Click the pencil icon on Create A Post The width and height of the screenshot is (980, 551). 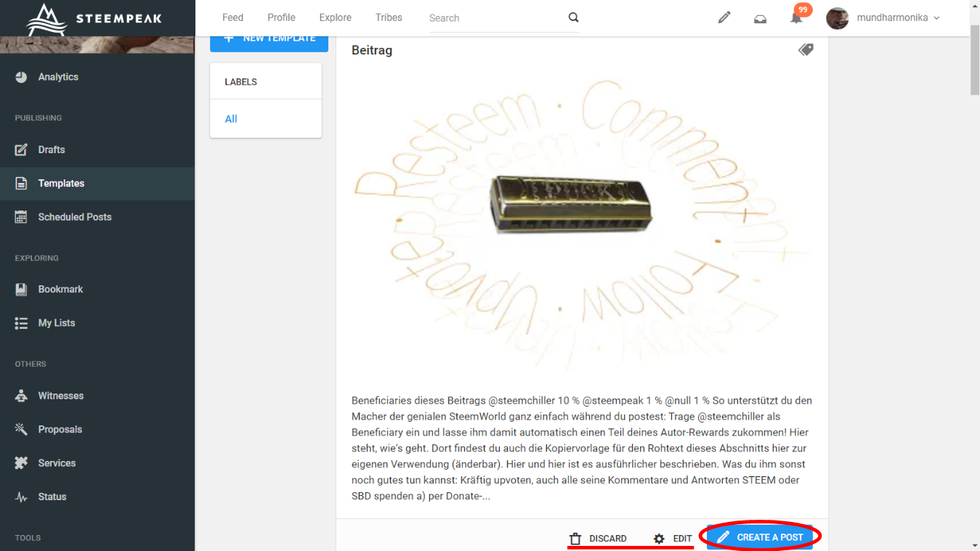(x=723, y=537)
